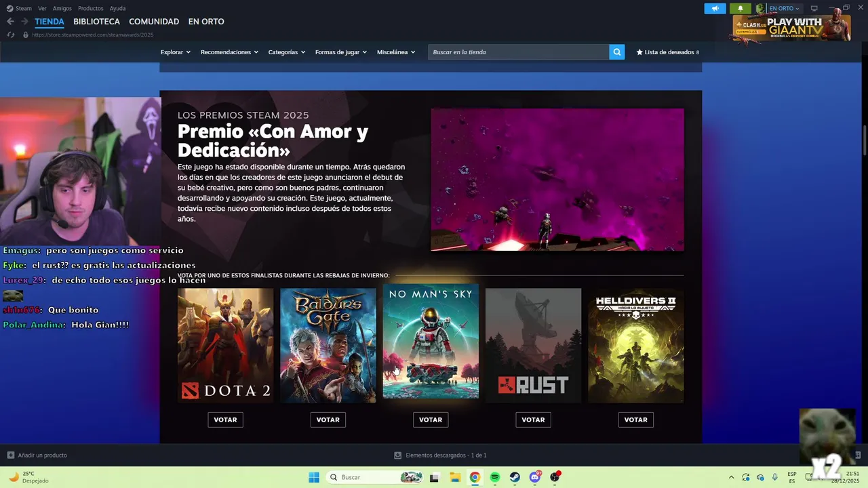This screenshot has height=488, width=868.
Task: Click the Big Picture mode monitor icon
Action: pyautogui.click(x=814, y=8)
